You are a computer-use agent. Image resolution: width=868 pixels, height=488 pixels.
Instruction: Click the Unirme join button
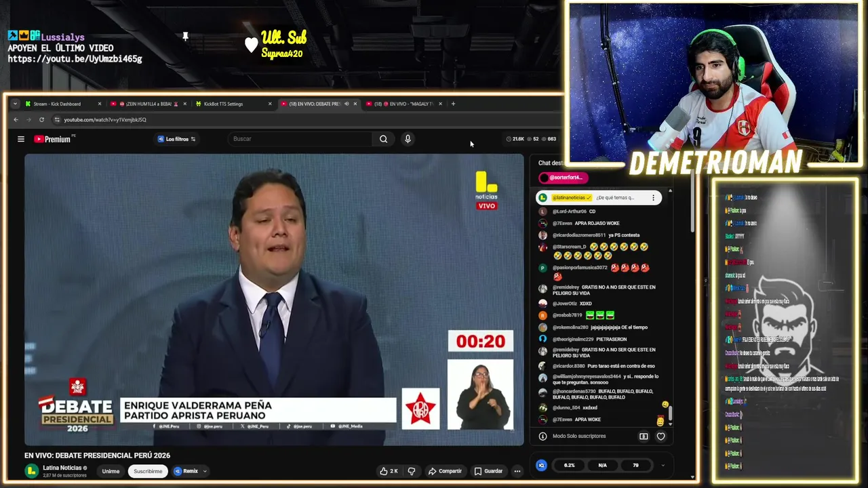(x=111, y=471)
